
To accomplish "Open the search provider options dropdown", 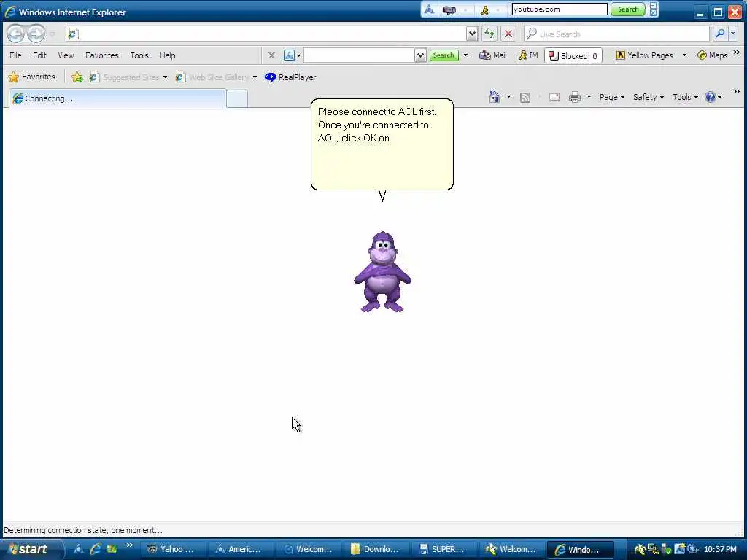I will pos(732,34).
